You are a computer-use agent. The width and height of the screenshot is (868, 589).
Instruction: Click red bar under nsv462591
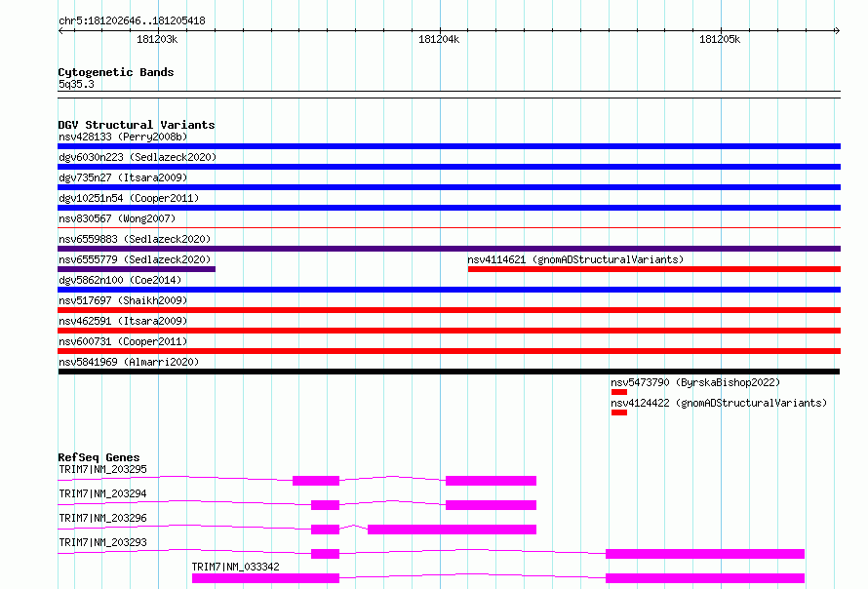(449, 331)
